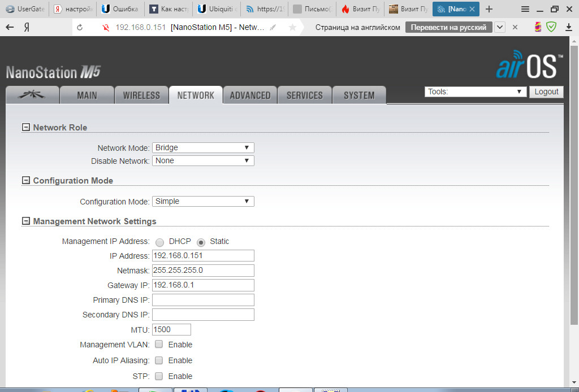Switch to the https://19 browser tab
Image resolution: width=579 pixels, height=392 pixels.
[x=265, y=9]
